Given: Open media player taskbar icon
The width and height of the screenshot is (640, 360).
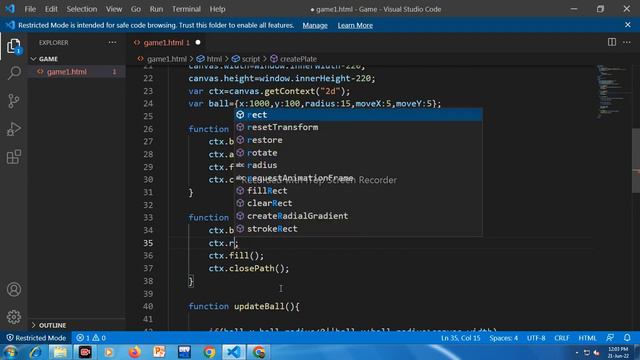Looking at the screenshot, I should [x=109, y=352].
